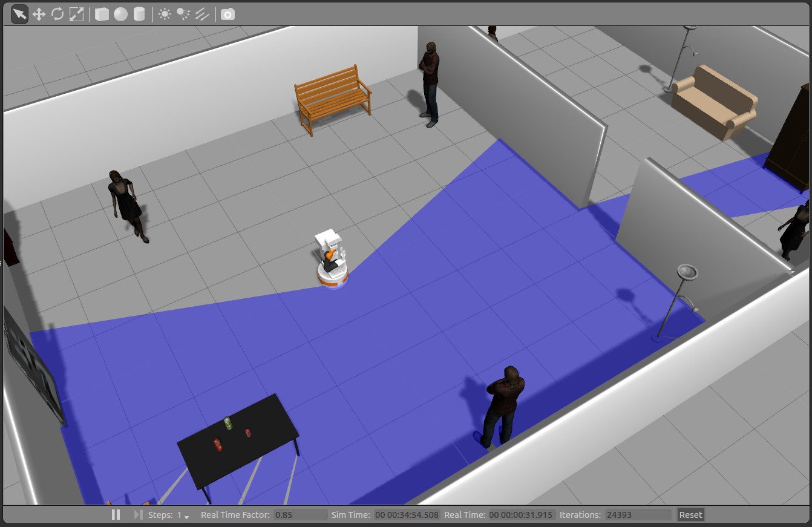Viewport: 812px width, 527px height.
Task: Step the simulation forward once
Action: click(x=138, y=515)
